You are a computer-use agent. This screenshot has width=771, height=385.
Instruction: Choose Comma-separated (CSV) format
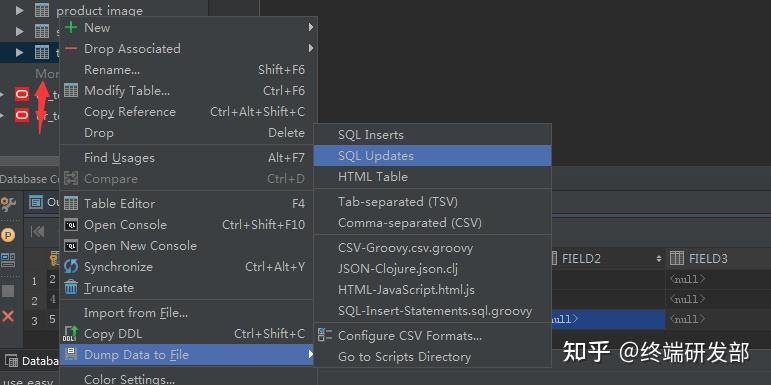[432, 223]
